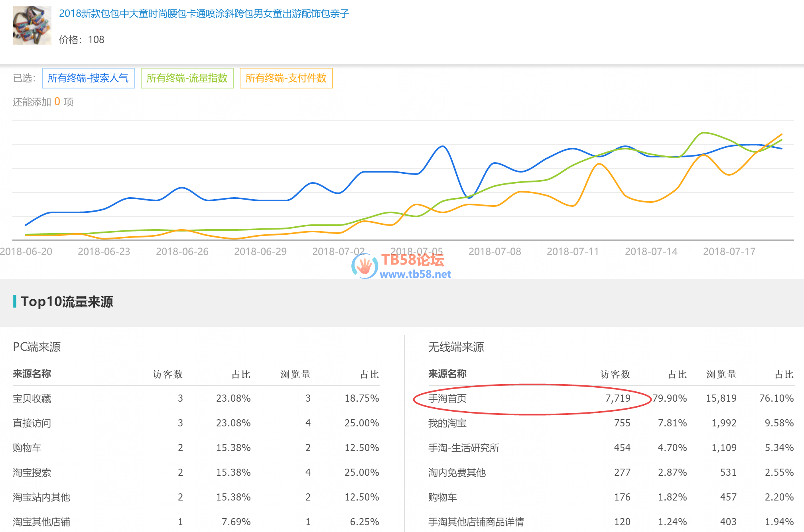
Task: Click the 1,992 page view value
Action: [x=724, y=423]
